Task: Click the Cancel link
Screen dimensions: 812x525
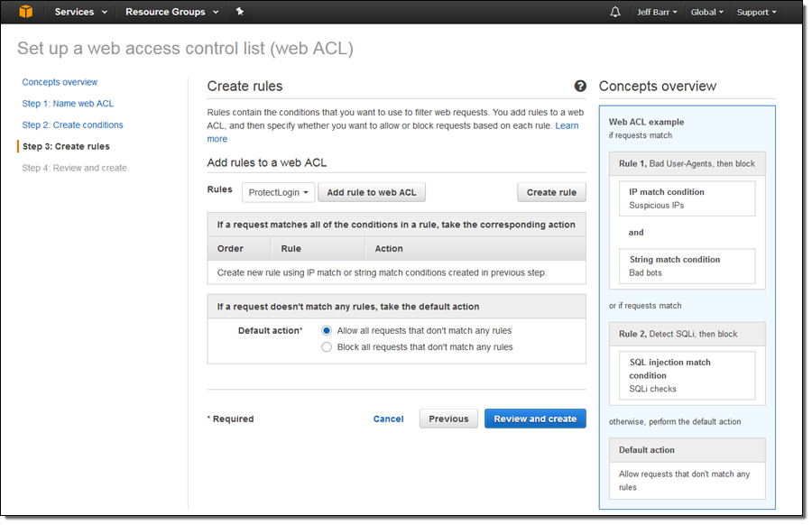Action: [388, 419]
